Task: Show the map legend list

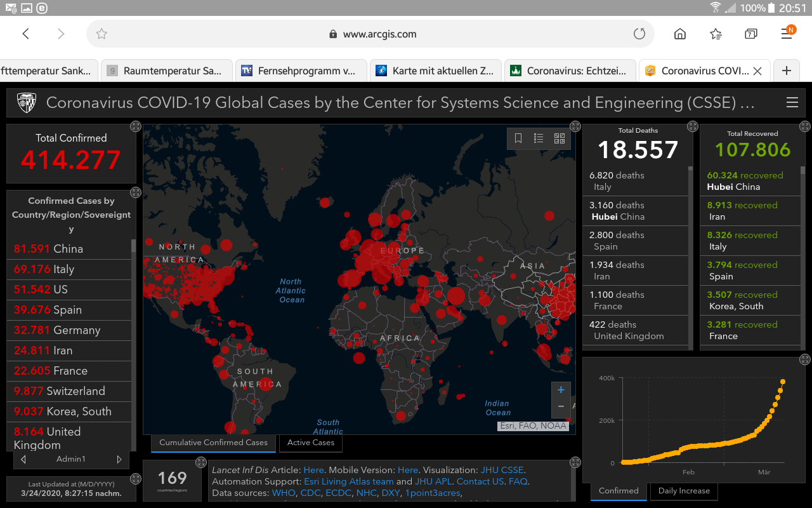Action: [x=539, y=138]
